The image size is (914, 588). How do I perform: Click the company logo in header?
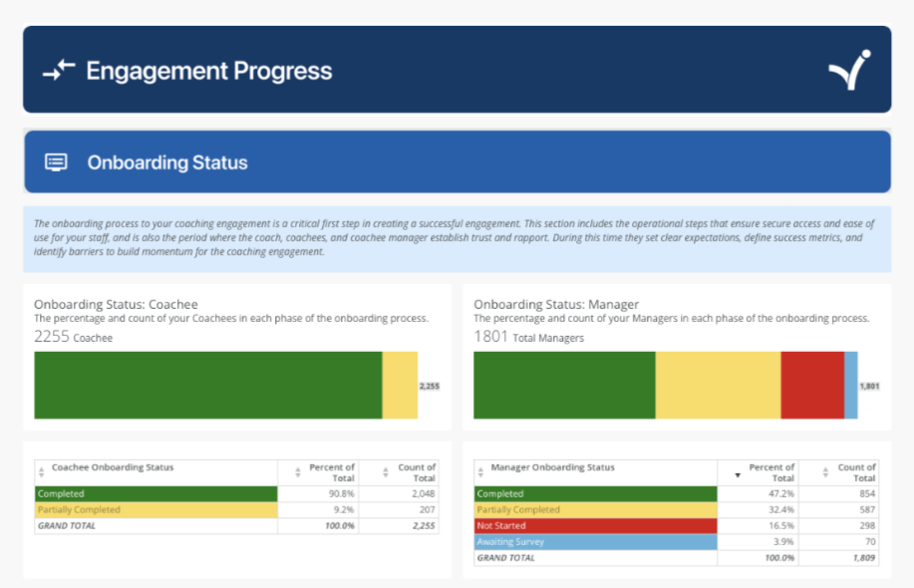(849, 70)
